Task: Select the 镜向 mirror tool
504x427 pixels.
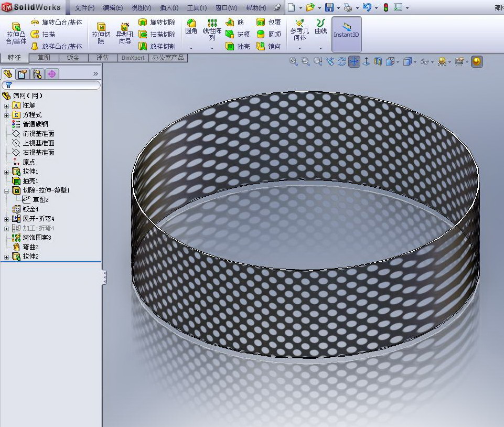Action: [x=269, y=46]
